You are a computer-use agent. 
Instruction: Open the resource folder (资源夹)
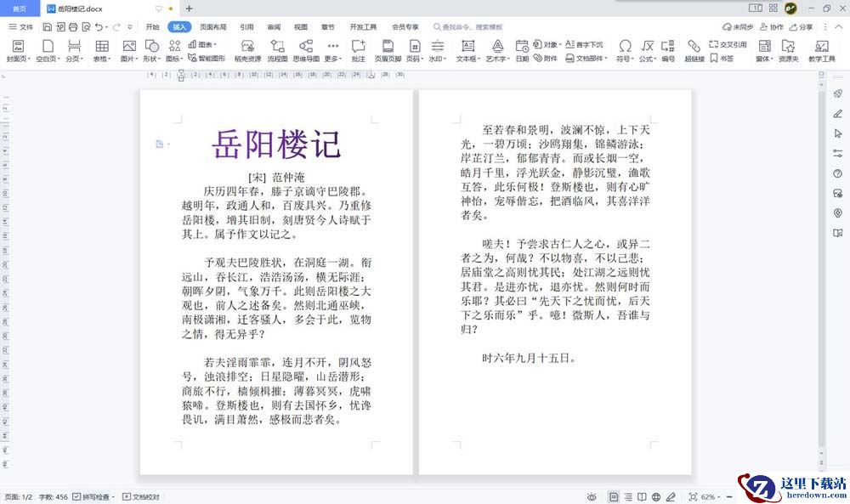pyautogui.click(x=789, y=51)
